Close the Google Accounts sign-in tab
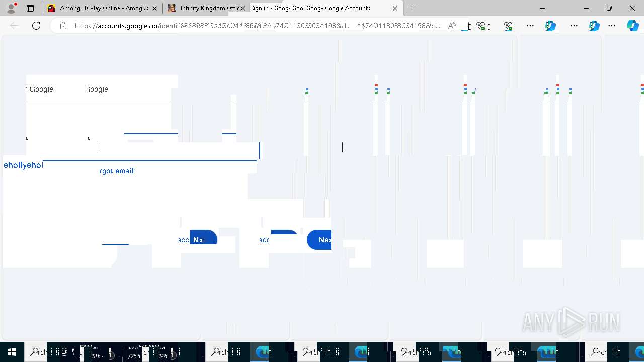This screenshot has height=362, width=644. click(395, 8)
